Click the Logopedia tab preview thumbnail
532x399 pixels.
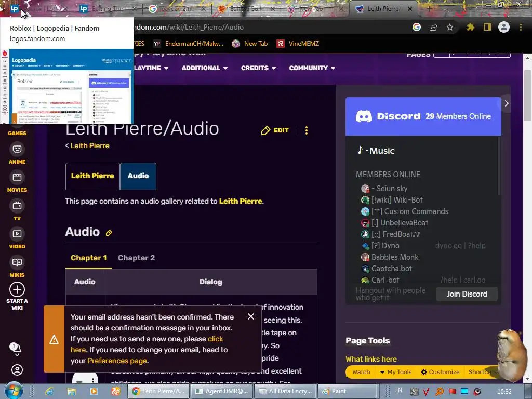click(72, 87)
